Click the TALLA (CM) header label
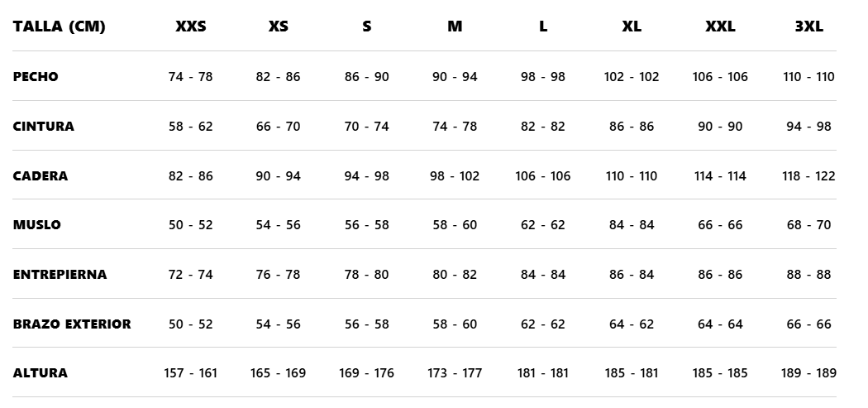868x408 pixels. point(60,26)
